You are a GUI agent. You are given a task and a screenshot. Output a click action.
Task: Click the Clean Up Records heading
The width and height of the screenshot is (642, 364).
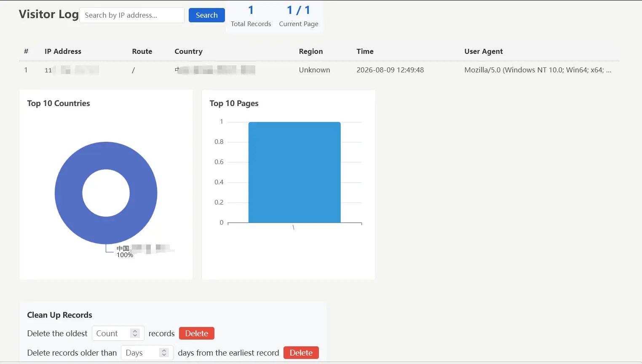[x=59, y=315]
